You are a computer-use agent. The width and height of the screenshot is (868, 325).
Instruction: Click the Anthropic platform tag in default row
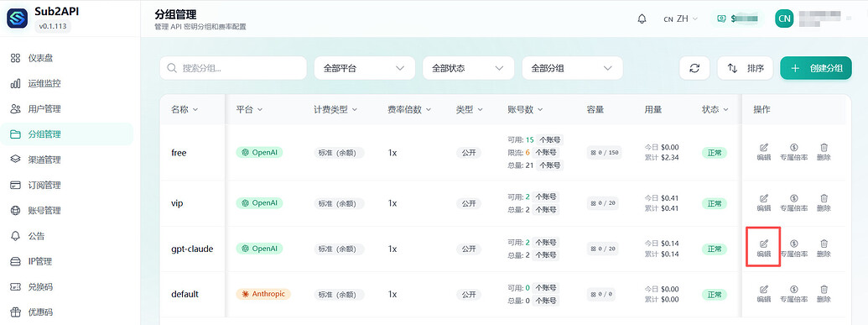[263, 294]
